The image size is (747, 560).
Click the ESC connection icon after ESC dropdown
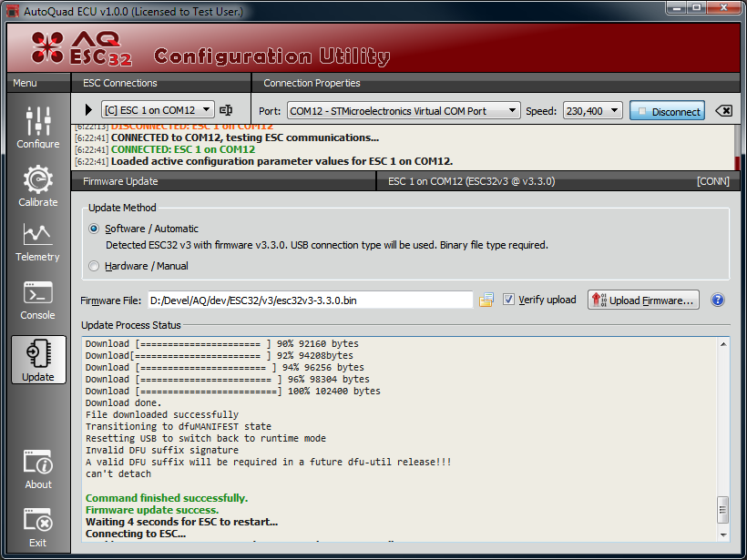[226, 110]
